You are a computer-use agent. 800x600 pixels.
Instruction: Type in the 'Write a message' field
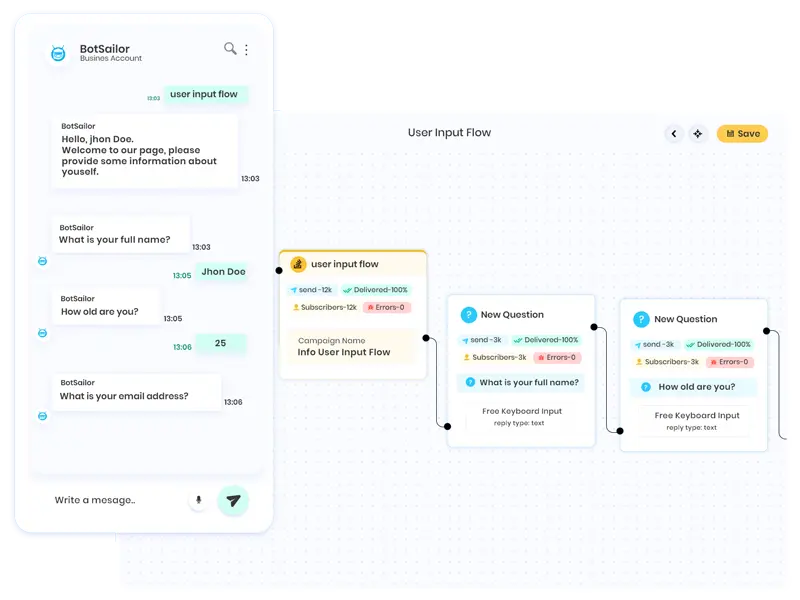(x=110, y=500)
